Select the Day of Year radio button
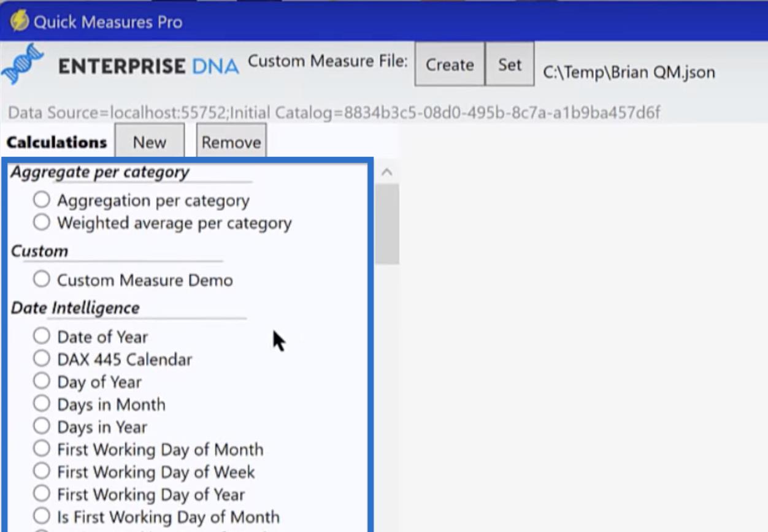 tap(42, 381)
